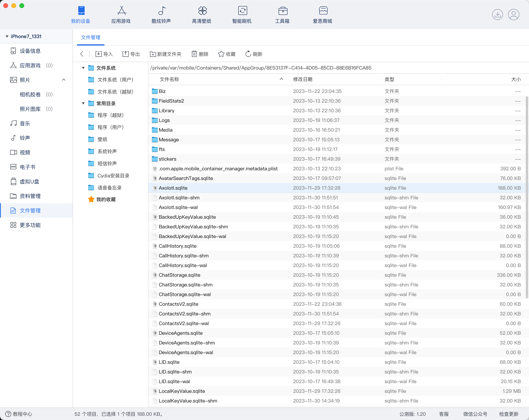
Task: Click the 删除 trash button
Action: pos(200,54)
